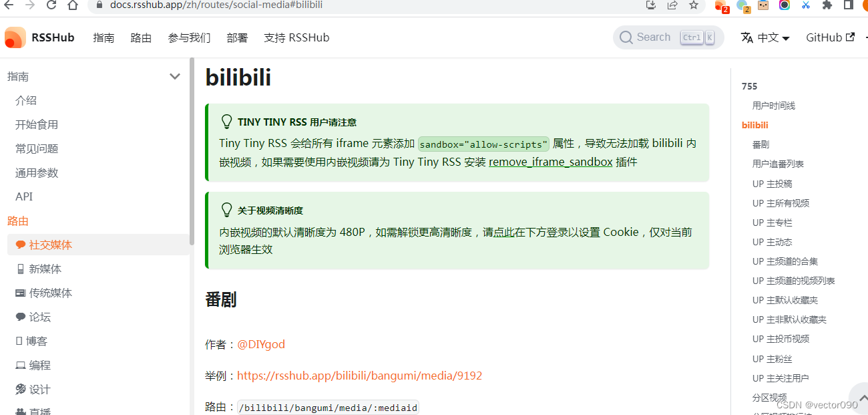The image size is (868, 415).
Task: Jump to UP 主专栏 in contents
Action: tap(773, 223)
